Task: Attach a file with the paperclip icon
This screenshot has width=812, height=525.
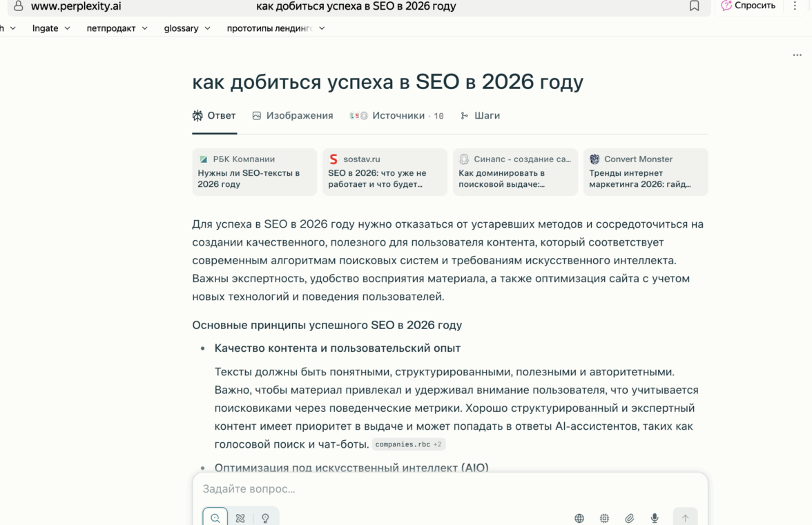Action: tap(630, 518)
